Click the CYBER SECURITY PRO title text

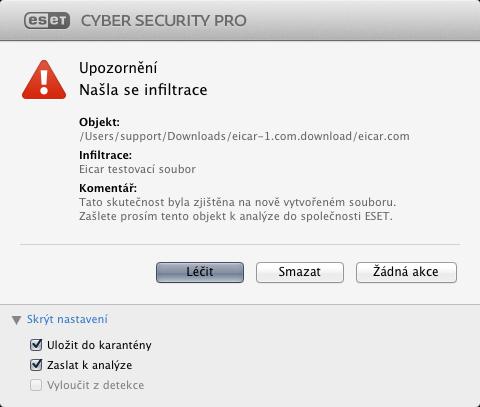(x=164, y=21)
